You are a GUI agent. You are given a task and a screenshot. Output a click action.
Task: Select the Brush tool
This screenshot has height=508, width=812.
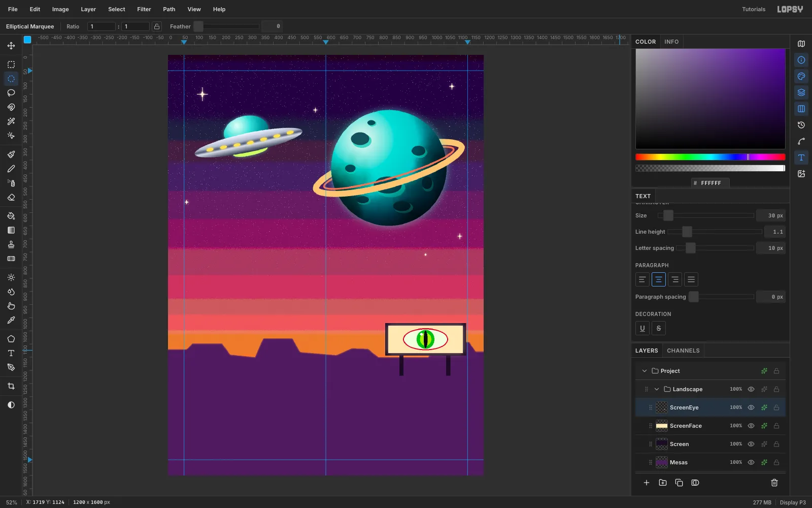click(11, 154)
